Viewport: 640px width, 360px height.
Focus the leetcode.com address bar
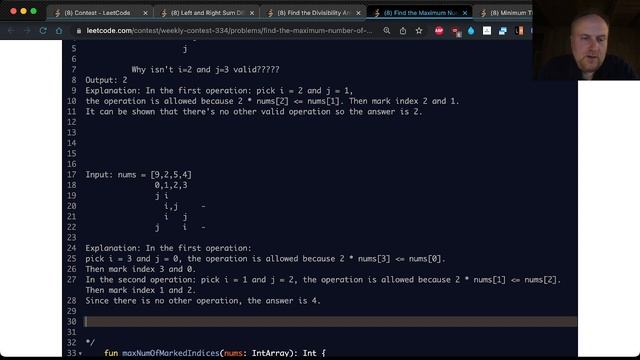point(229,31)
